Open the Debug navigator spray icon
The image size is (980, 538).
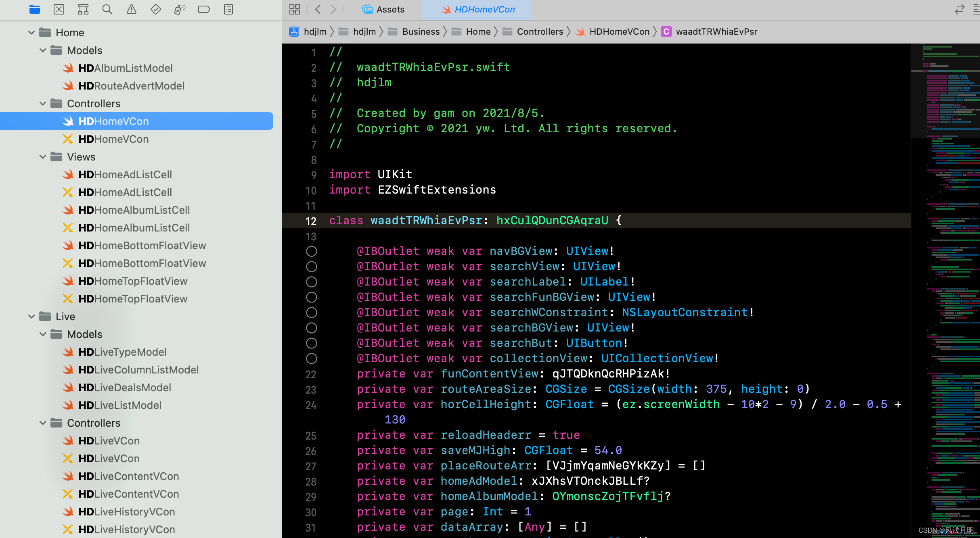180,9
